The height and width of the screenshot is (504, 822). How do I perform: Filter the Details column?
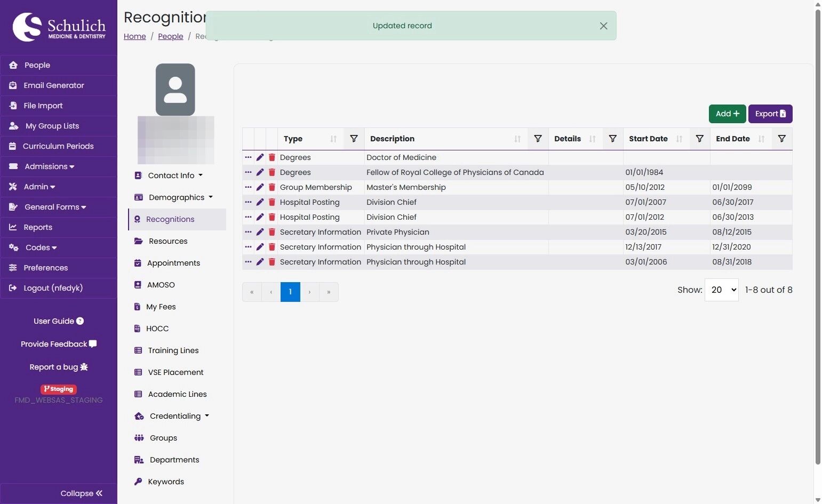[x=613, y=139]
